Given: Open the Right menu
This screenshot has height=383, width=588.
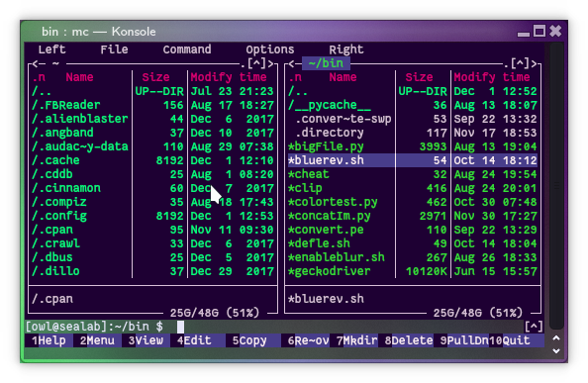Looking at the screenshot, I should click(346, 49).
